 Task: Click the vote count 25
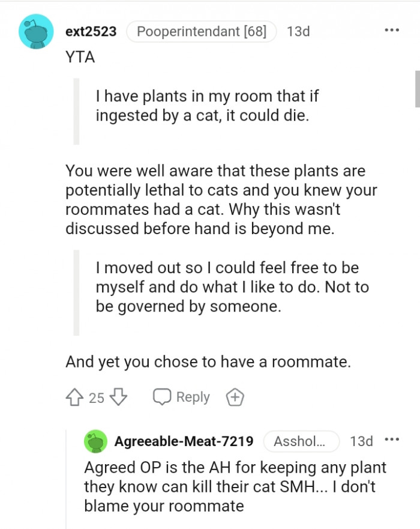[97, 398]
